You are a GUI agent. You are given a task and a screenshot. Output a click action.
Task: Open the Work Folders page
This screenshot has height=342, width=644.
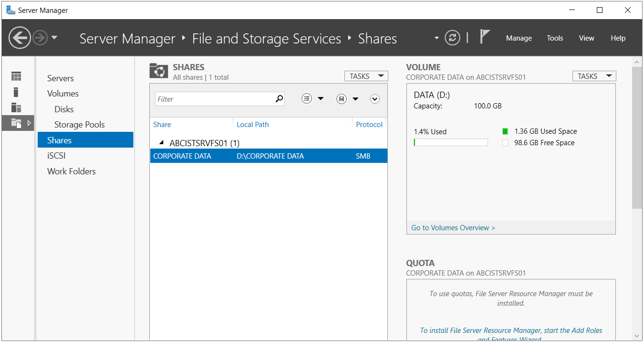pyautogui.click(x=72, y=171)
